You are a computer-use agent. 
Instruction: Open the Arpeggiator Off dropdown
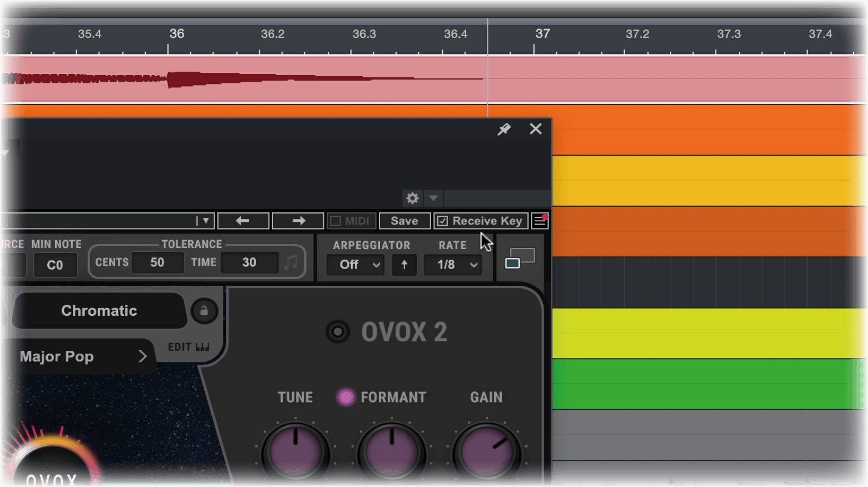(356, 265)
